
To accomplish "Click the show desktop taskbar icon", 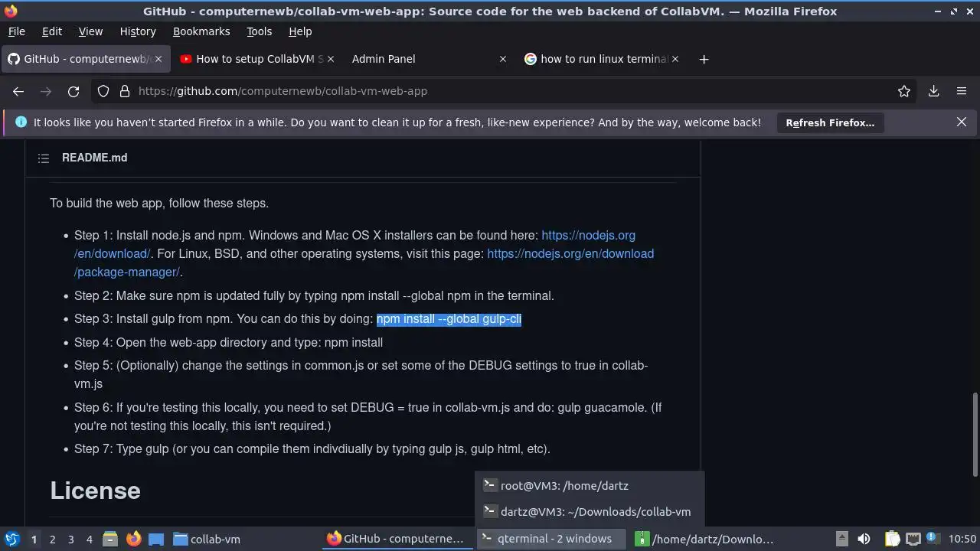I will (156, 539).
